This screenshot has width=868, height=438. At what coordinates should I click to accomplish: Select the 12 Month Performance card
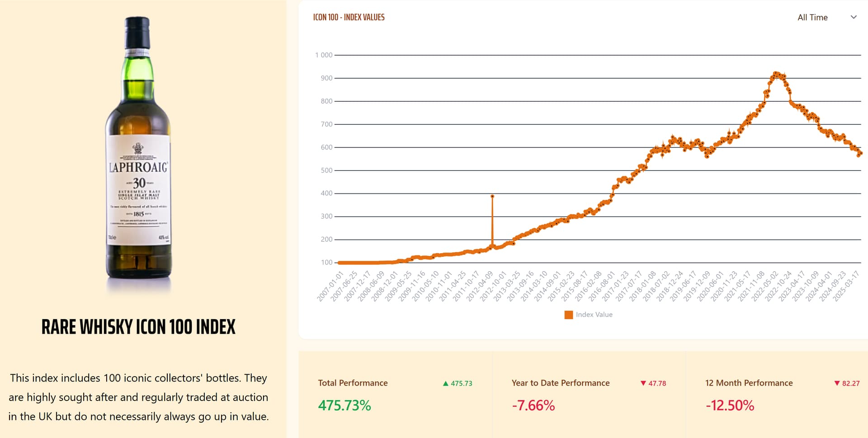(x=777, y=394)
